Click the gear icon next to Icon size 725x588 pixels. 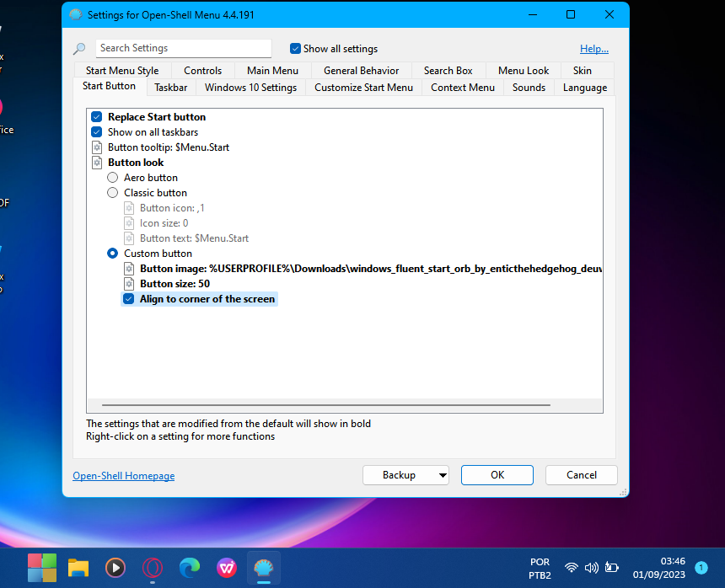click(128, 222)
